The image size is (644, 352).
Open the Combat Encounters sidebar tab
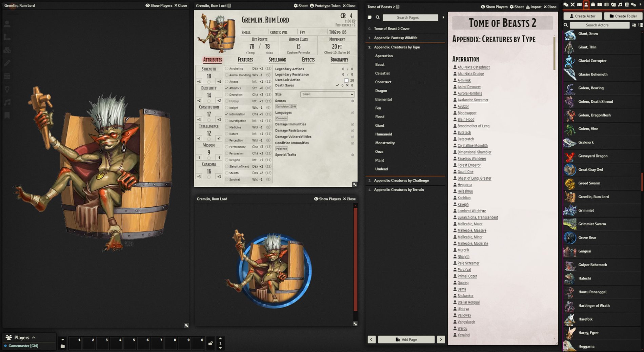tap(572, 5)
